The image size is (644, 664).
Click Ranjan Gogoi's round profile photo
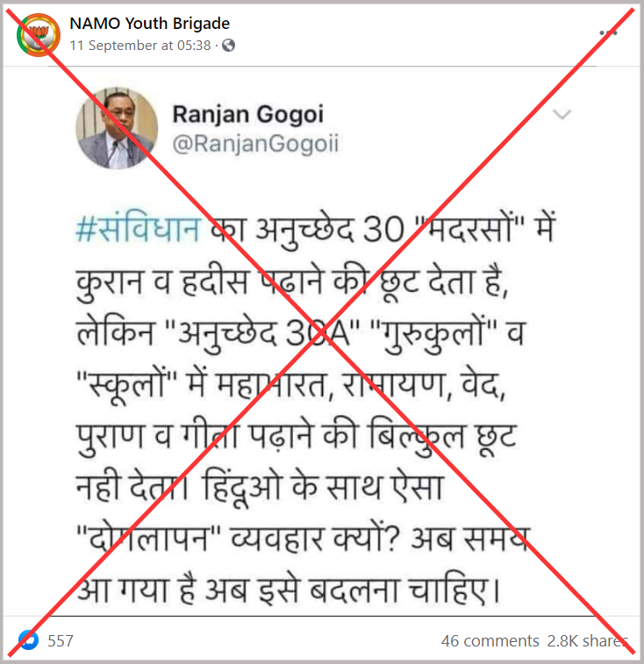pos(117,128)
